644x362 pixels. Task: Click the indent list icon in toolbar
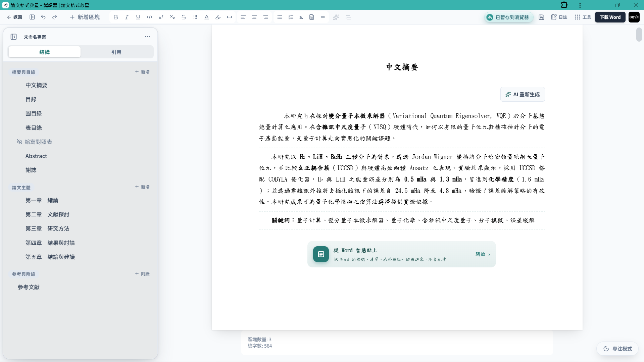pyautogui.click(x=348, y=17)
